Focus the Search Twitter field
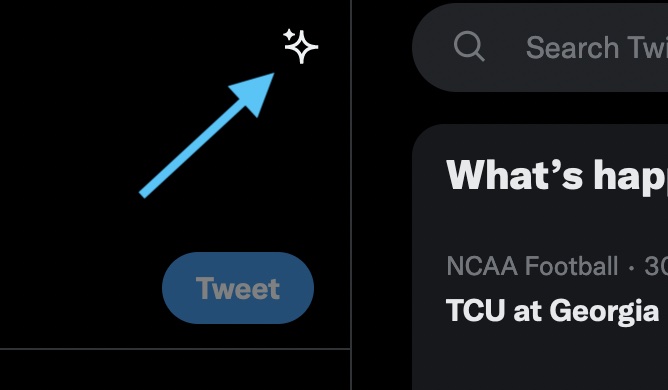The height and width of the screenshot is (390, 668). point(540,47)
